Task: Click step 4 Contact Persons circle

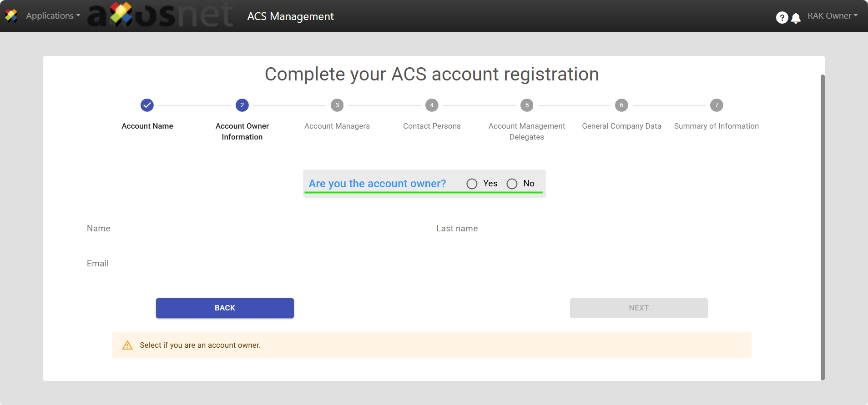Action: [432, 105]
